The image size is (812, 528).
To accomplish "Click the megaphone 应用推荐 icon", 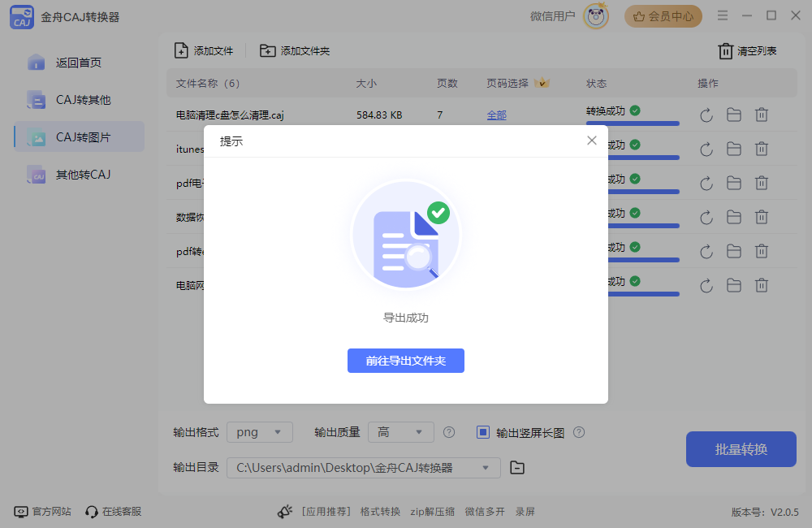I will (x=285, y=512).
